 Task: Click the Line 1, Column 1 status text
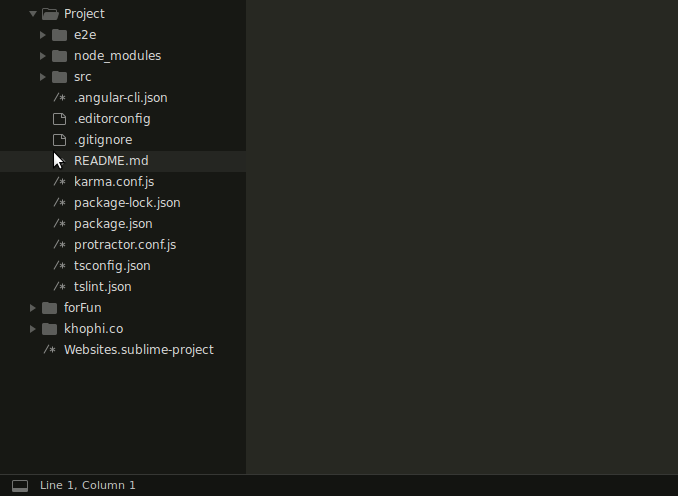coord(88,485)
